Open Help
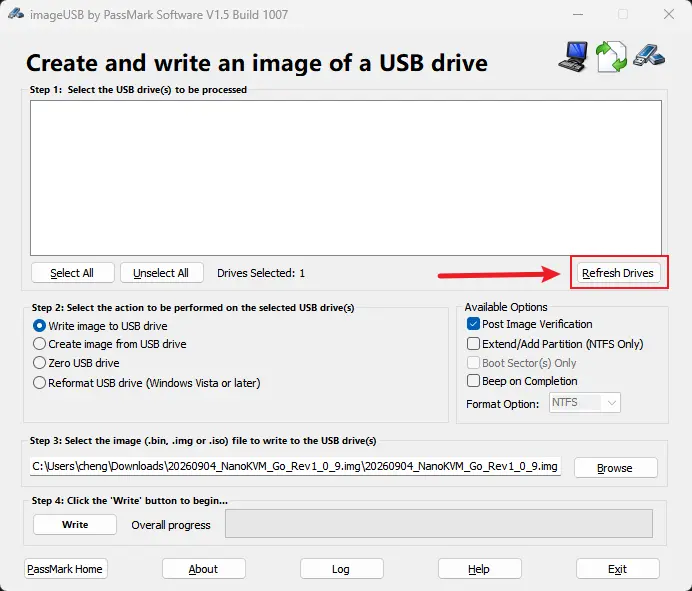The height and width of the screenshot is (591, 692). click(x=480, y=569)
